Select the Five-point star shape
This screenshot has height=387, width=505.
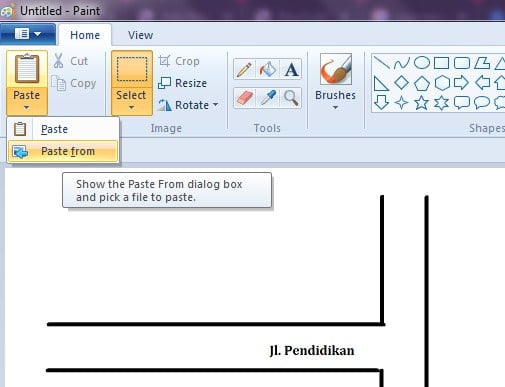(421, 103)
